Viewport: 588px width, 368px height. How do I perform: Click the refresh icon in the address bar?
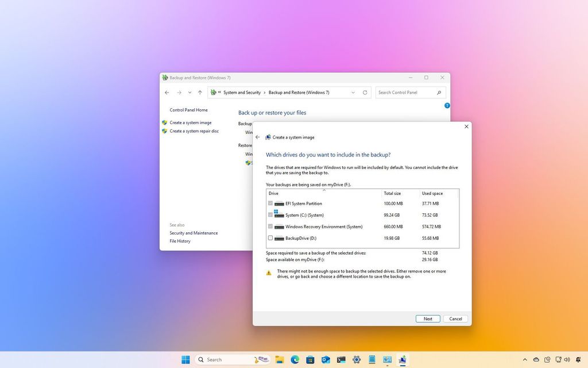point(365,93)
